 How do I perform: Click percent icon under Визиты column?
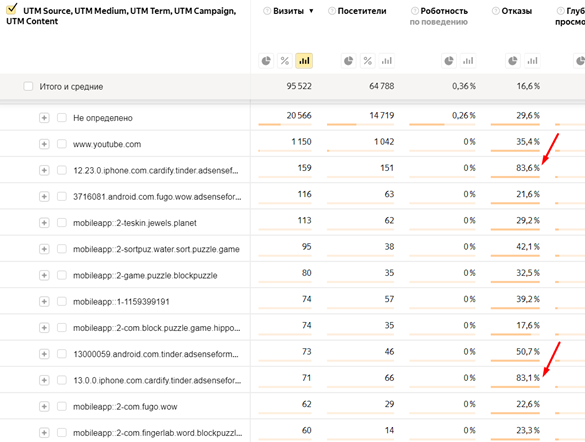[285, 61]
